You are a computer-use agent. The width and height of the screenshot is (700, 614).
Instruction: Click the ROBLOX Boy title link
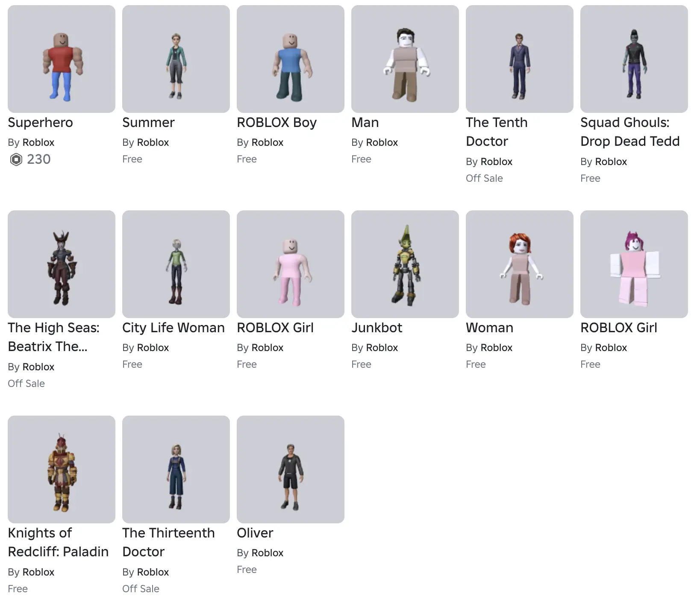click(276, 123)
